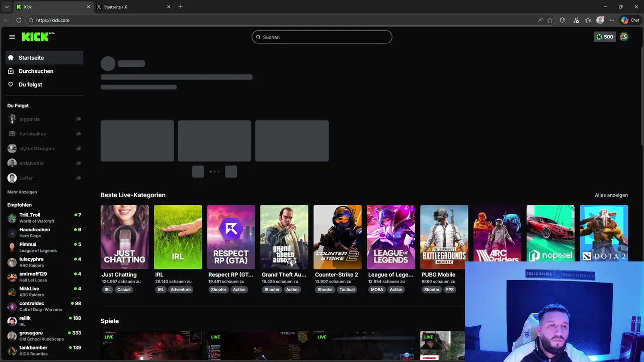Viewport: 644px width, 362px height.
Task: Open the favorites list icon
Action: [588, 20]
